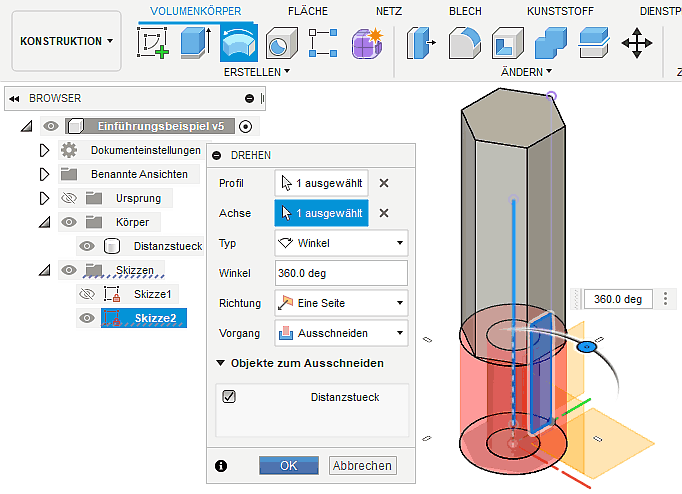Open the Typ dropdown showing Winkel
The image size is (682, 494).
(x=341, y=243)
